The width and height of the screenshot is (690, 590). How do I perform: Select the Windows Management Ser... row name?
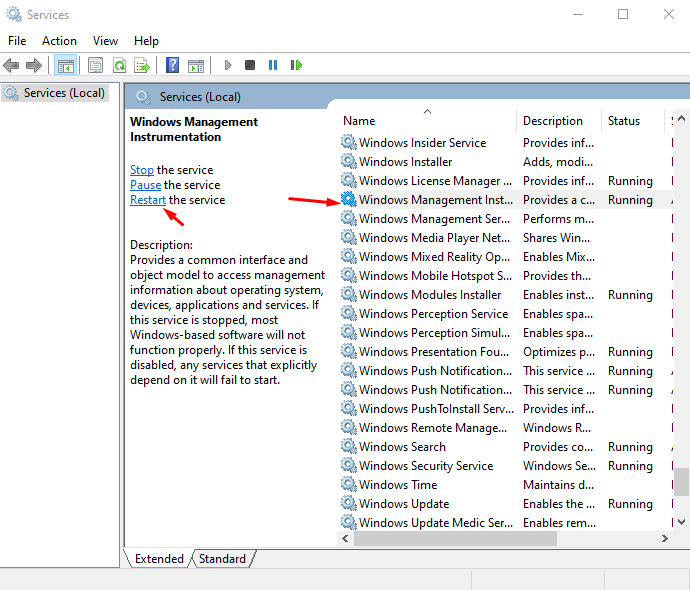pos(434,219)
